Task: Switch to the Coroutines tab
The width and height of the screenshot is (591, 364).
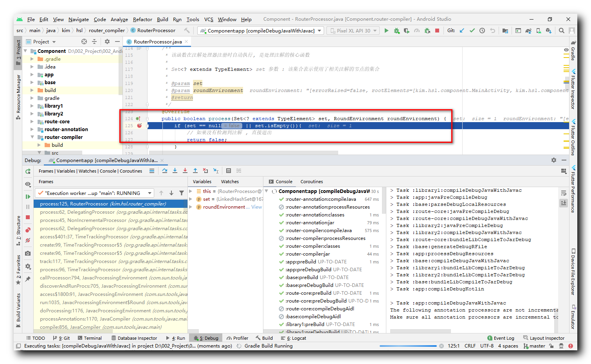Action: tap(312, 182)
